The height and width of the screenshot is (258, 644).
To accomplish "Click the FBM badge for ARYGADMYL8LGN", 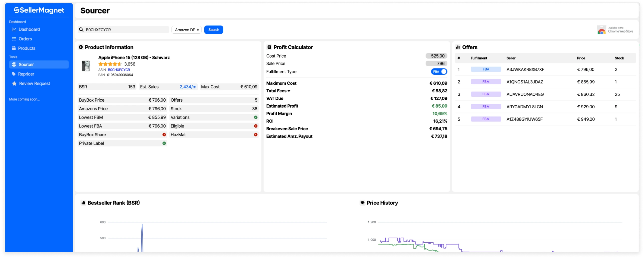I will click(486, 107).
